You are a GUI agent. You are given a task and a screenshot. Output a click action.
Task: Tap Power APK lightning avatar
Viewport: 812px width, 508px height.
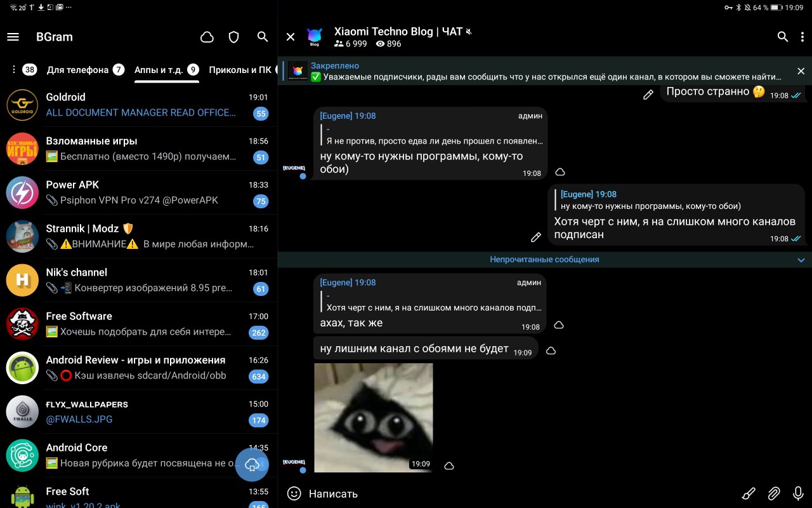pyautogui.click(x=22, y=192)
